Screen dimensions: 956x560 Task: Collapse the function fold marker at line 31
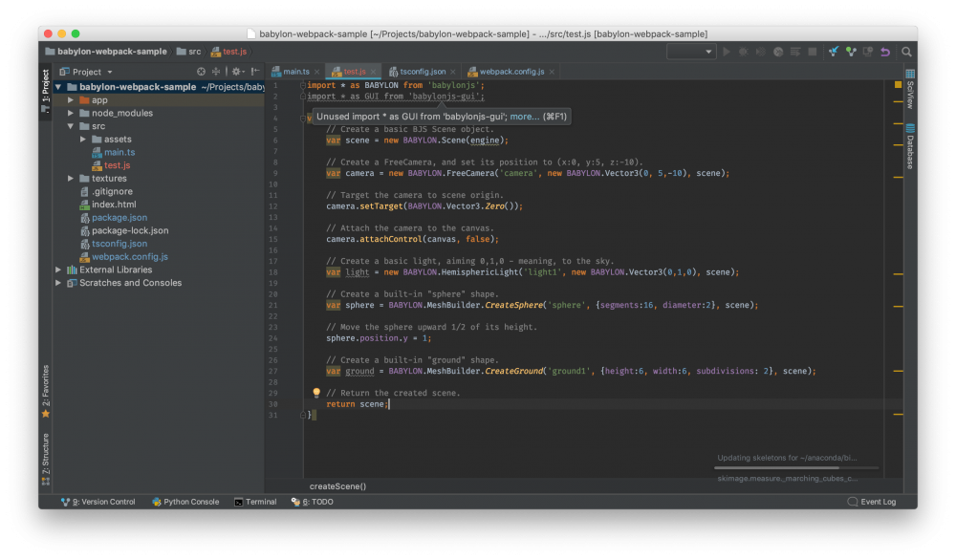(303, 415)
